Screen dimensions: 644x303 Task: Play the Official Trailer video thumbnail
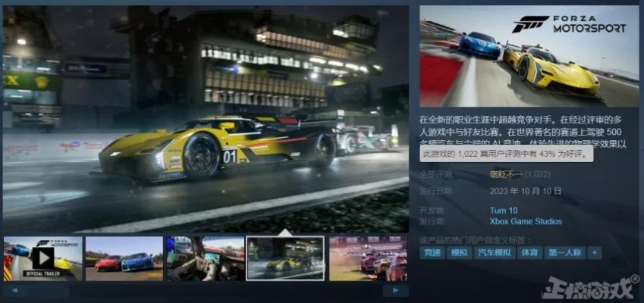[42, 258]
